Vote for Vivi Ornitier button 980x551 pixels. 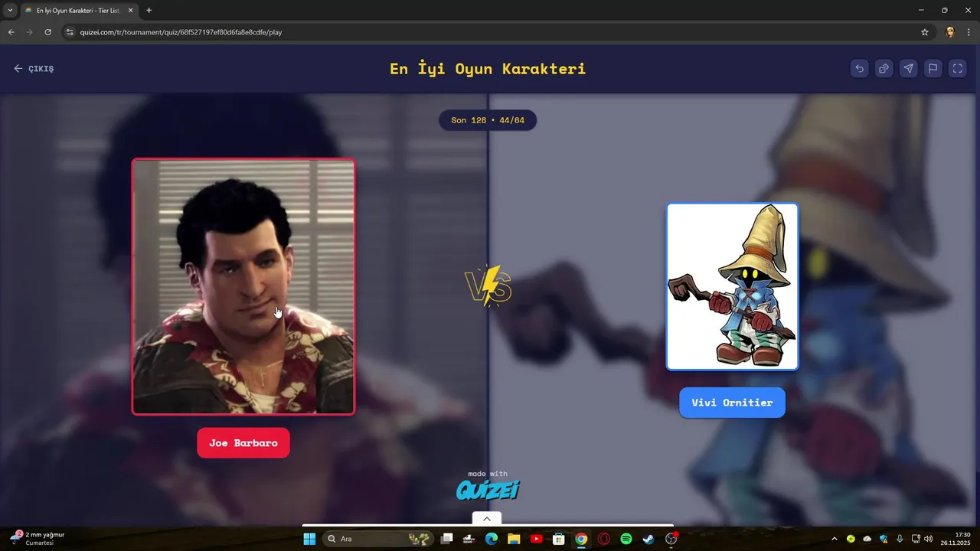point(732,403)
